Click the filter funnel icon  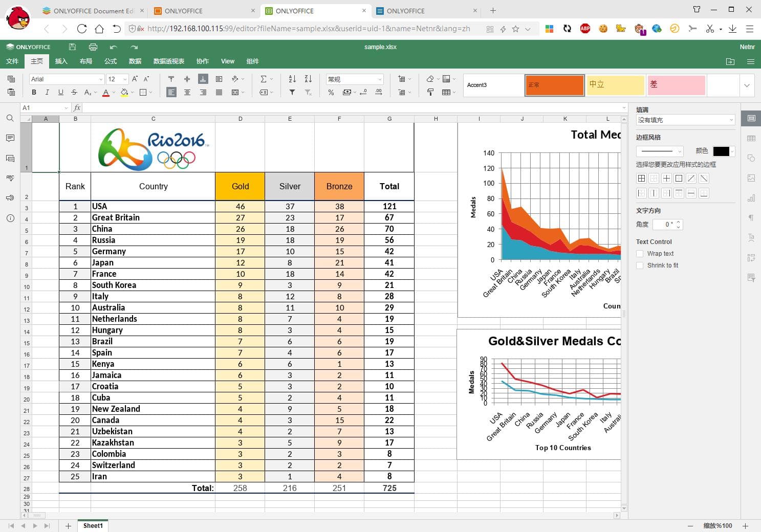point(292,93)
